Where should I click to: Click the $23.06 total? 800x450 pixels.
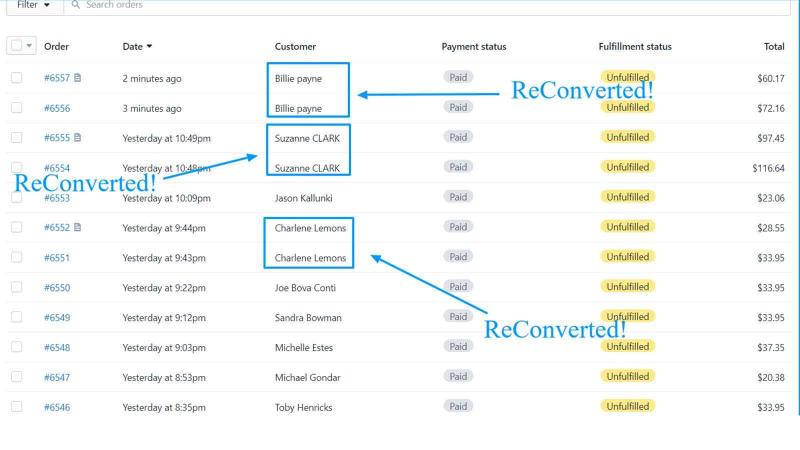pyautogui.click(x=771, y=198)
